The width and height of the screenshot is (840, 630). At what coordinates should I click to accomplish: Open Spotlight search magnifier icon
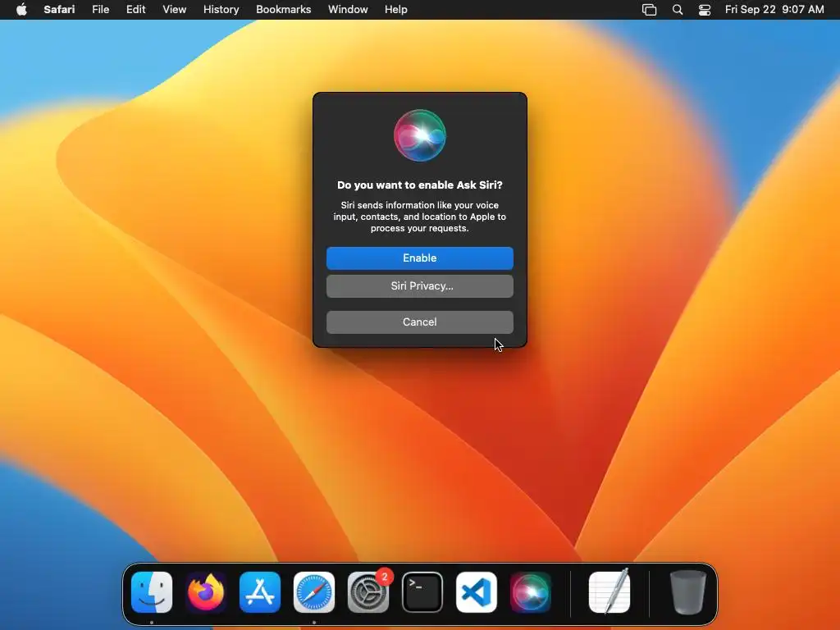tap(677, 10)
